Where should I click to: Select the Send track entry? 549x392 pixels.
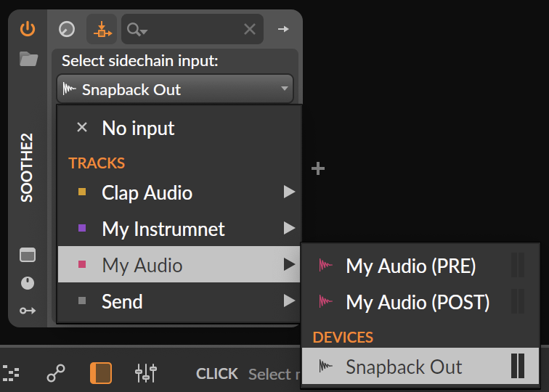[x=122, y=301]
